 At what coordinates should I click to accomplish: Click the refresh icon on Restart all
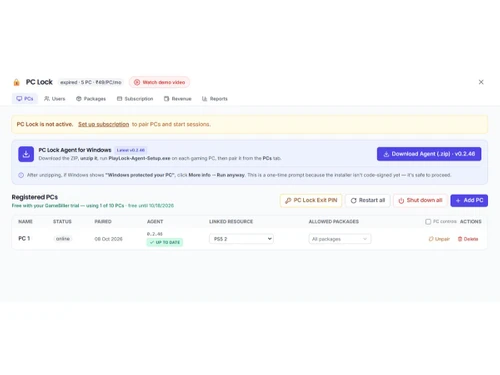click(x=354, y=200)
